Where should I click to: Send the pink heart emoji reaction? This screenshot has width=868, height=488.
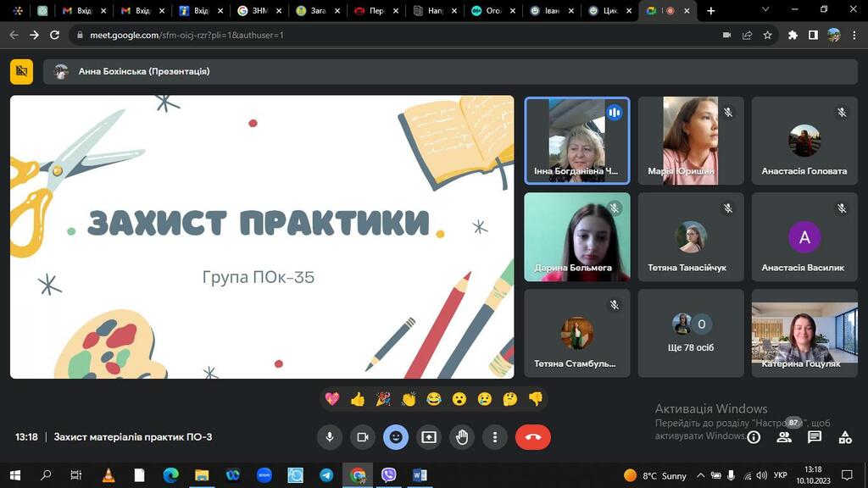pyautogui.click(x=332, y=398)
